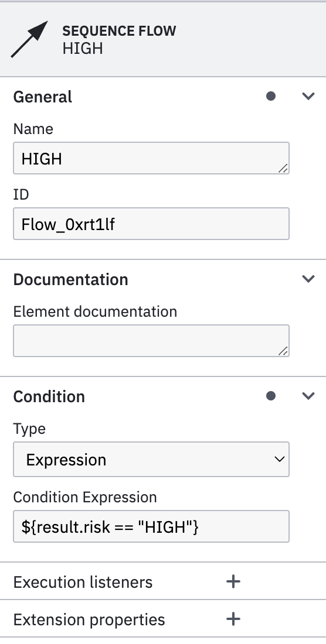Image resolution: width=326 pixels, height=644 pixels.
Task: Click the Sequence Flow arrow icon
Action: tap(29, 39)
